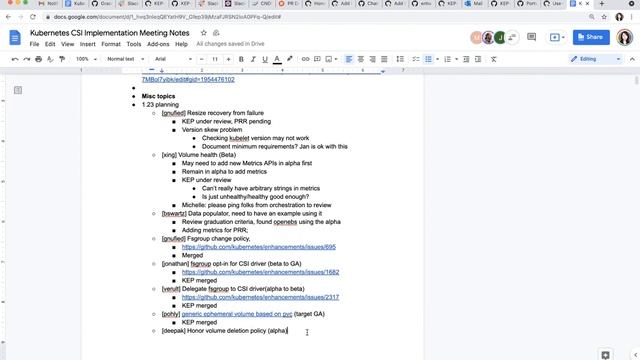Open the Tools menu
The width and height of the screenshot is (640, 360).
(x=133, y=44)
